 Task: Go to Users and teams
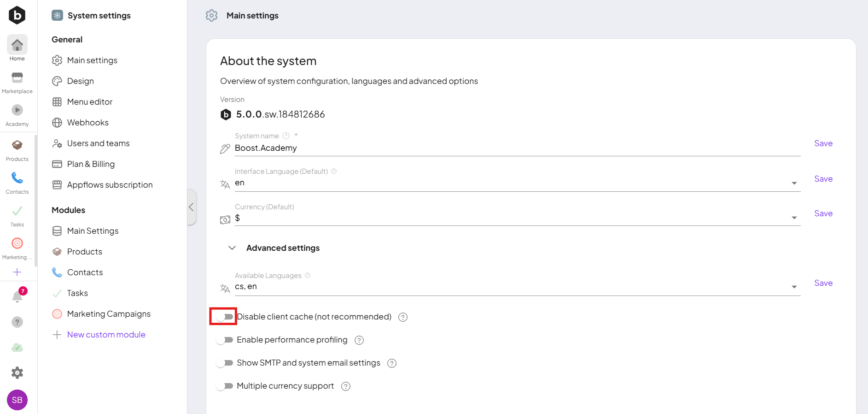[98, 143]
